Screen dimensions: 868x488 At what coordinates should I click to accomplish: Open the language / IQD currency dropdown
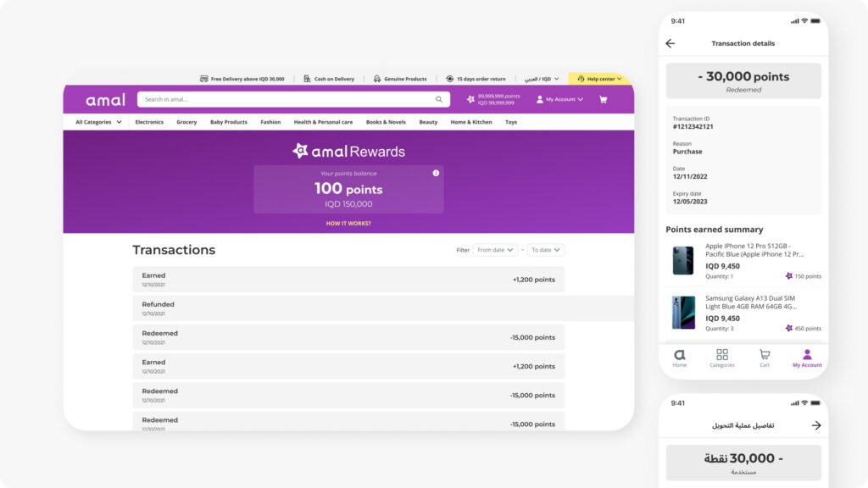tap(542, 79)
